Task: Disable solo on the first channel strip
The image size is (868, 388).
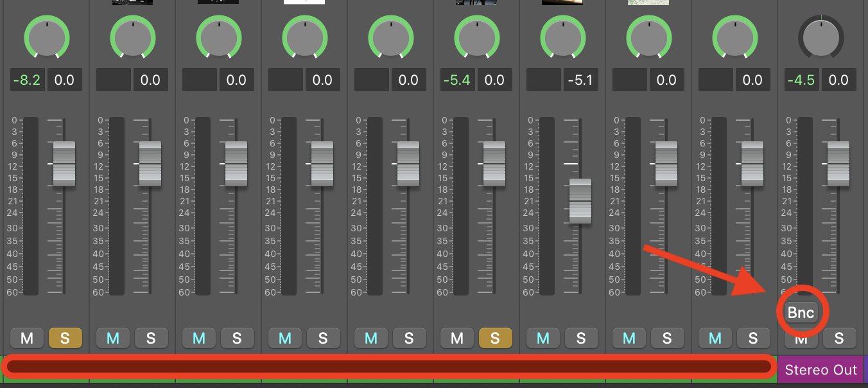Action: point(65,338)
